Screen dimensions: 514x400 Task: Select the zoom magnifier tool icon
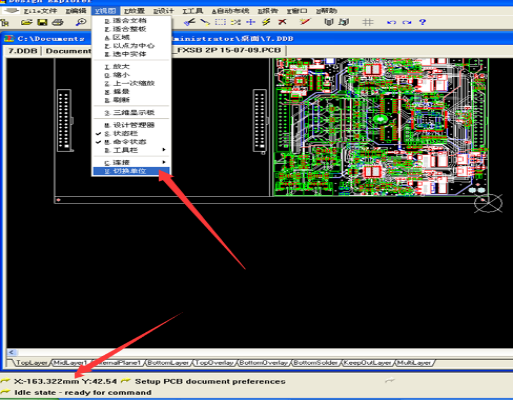(81, 22)
